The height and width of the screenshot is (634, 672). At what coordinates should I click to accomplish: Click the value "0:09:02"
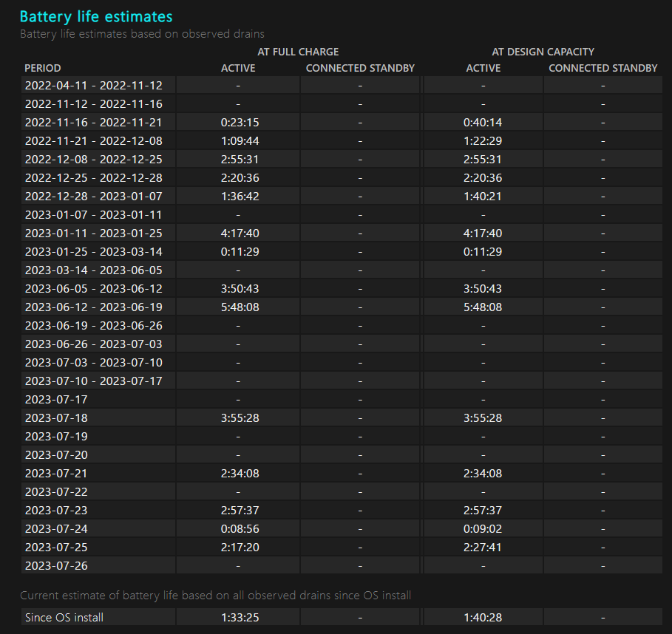[483, 528]
